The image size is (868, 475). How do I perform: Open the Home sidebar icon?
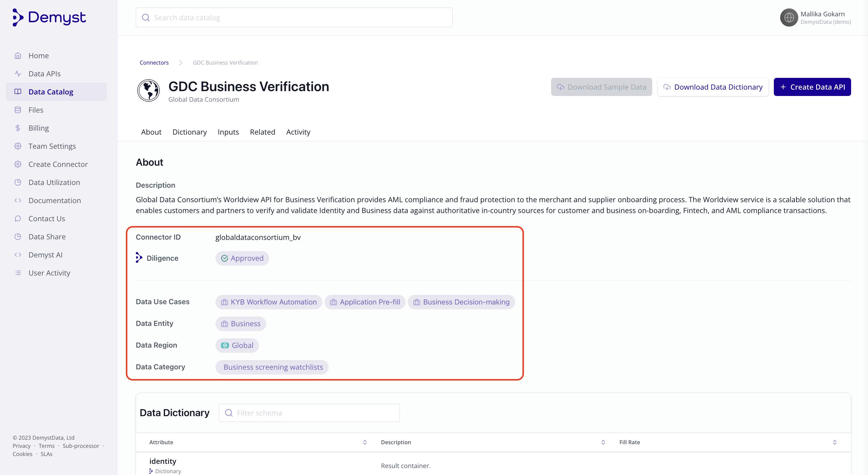pos(18,56)
